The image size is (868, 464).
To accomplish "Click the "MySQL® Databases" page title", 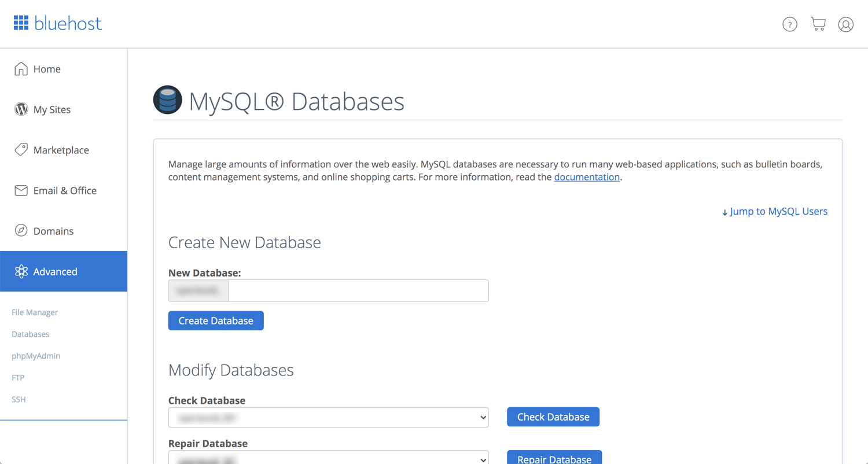I will [296, 101].
